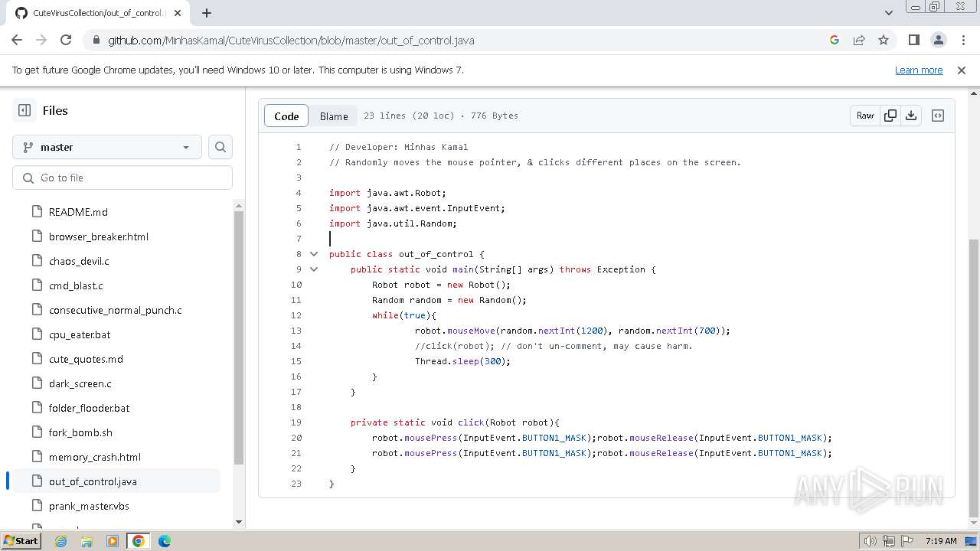This screenshot has width=980, height=551.
Task: Select line number 20
Action: point(296,438)
